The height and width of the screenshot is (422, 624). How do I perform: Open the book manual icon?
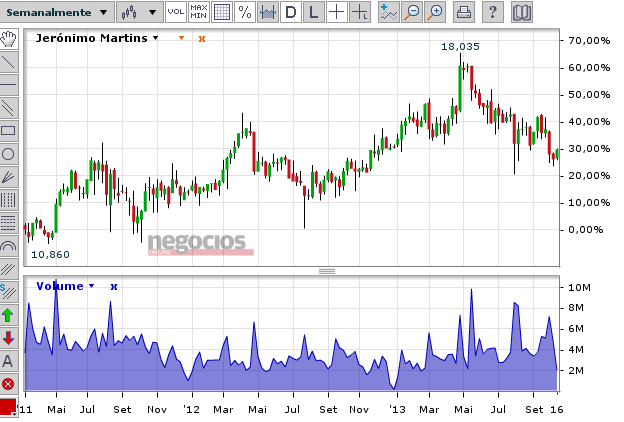pyautogui.click(x=522, y=12)
